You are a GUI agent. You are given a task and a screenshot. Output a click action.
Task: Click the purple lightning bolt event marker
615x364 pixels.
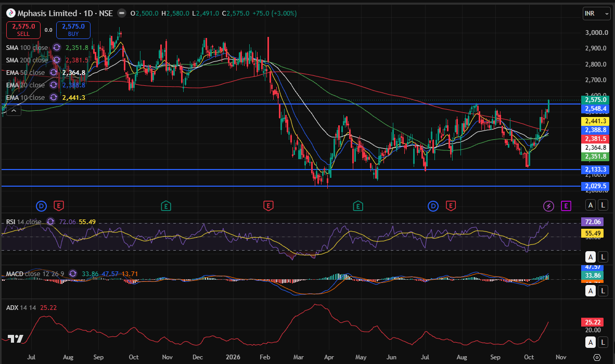tap(548, 206)
